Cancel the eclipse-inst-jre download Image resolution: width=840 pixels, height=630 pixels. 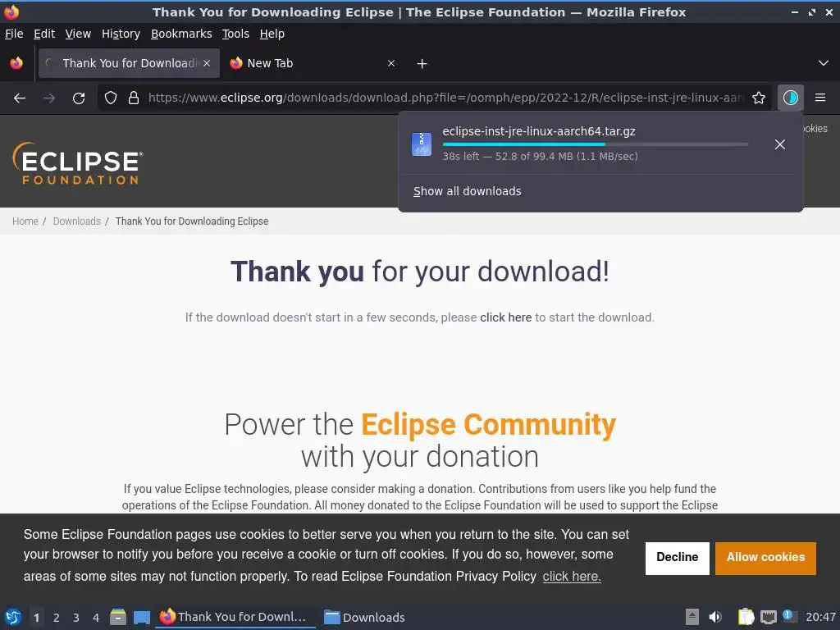coord(780,144)
